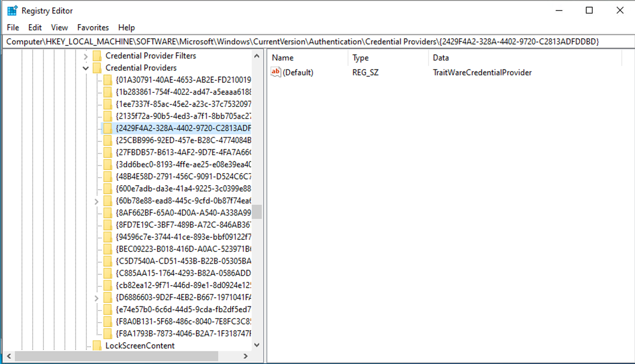Click the folder icon for {27FBDB57-B613
Viewport: 635px width, 364px height.
coord(108,152)
